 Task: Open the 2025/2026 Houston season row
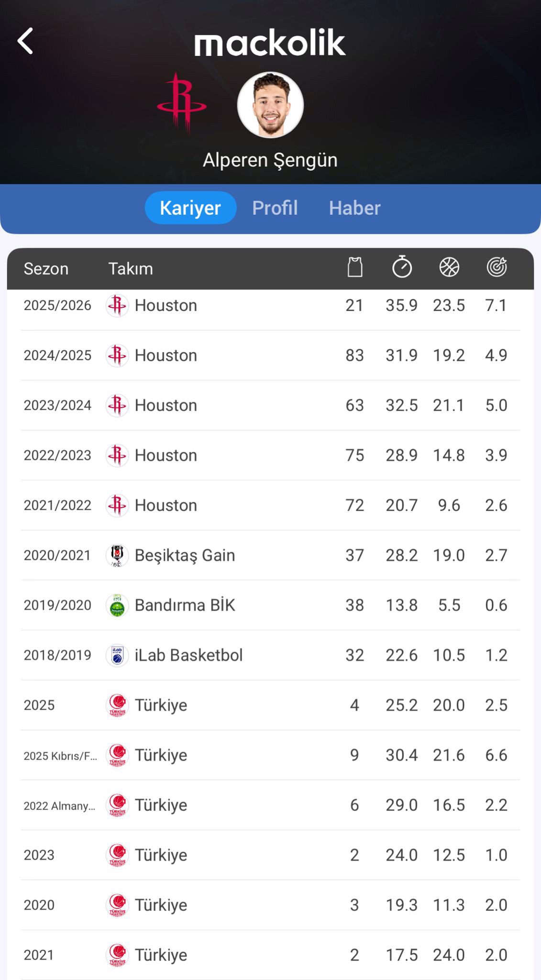coord(270,305)
